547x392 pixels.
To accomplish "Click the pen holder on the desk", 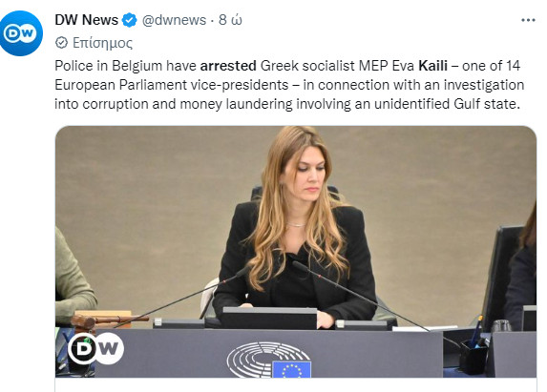I will click(473, 356).
